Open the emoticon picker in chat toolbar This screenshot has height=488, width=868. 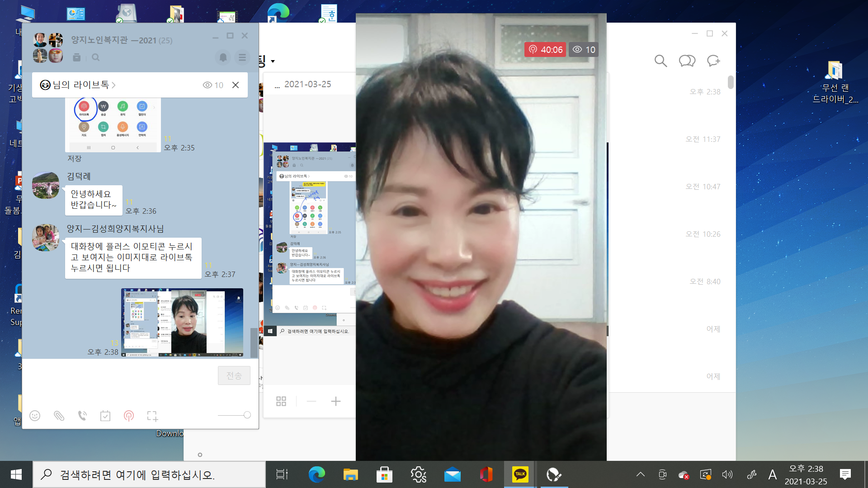pyautogui.click(x=35, y=416)
